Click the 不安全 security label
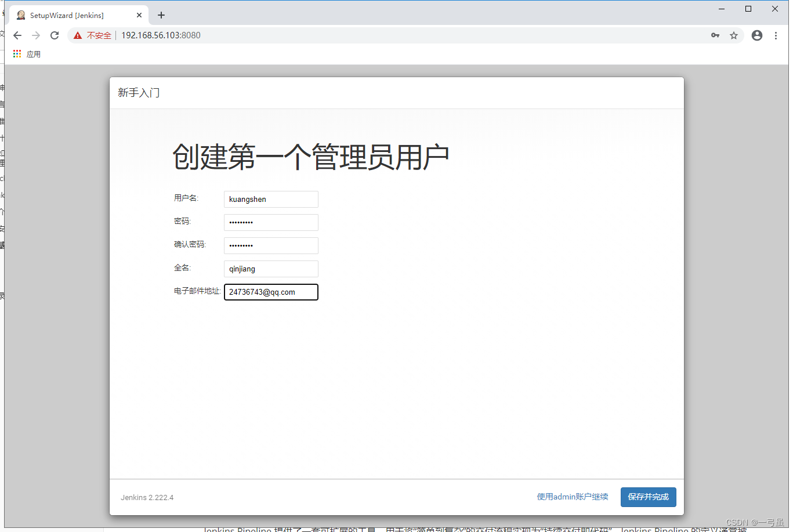 [x=99, y=35]
